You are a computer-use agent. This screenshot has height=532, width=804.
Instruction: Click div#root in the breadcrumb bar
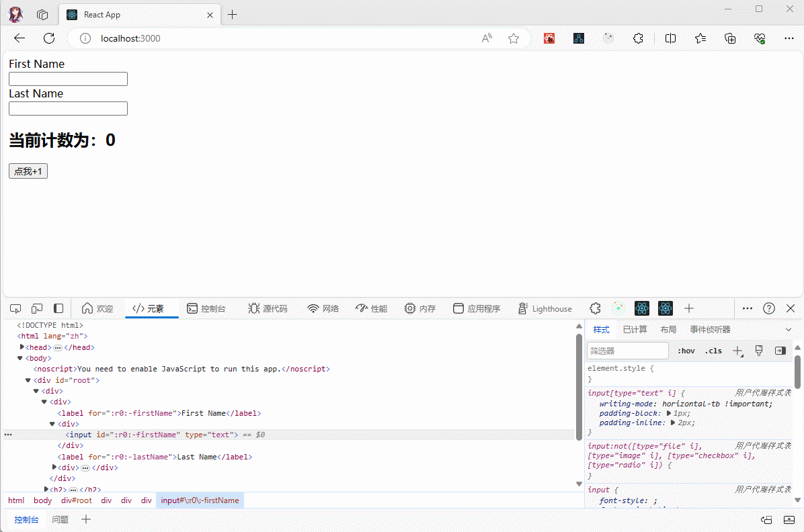pyautogui.click(x=77, y=500)
